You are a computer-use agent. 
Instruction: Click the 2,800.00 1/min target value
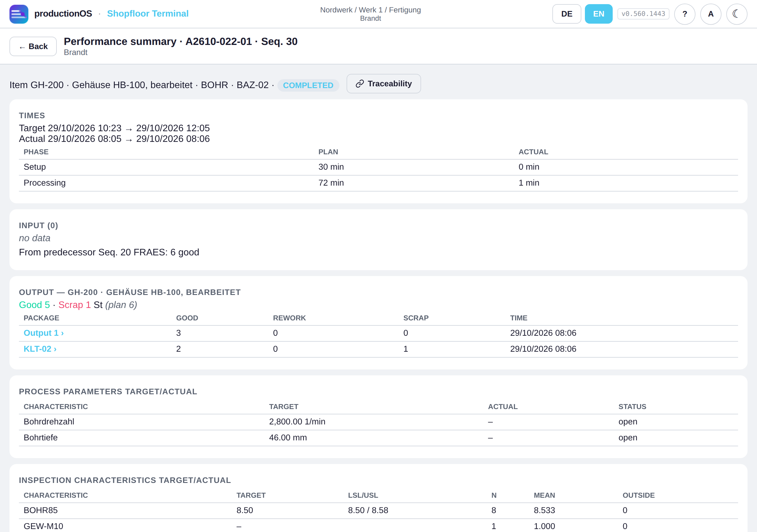(x=297, y=422)
